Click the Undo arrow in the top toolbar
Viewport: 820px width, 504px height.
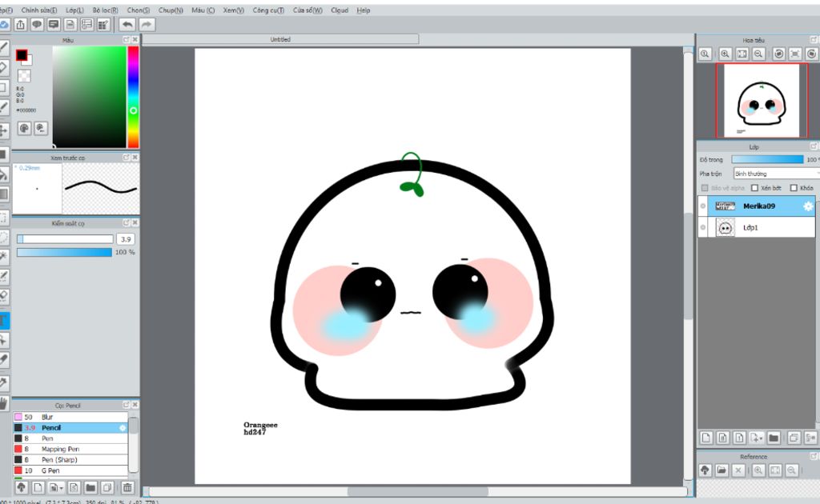point(127,25)
